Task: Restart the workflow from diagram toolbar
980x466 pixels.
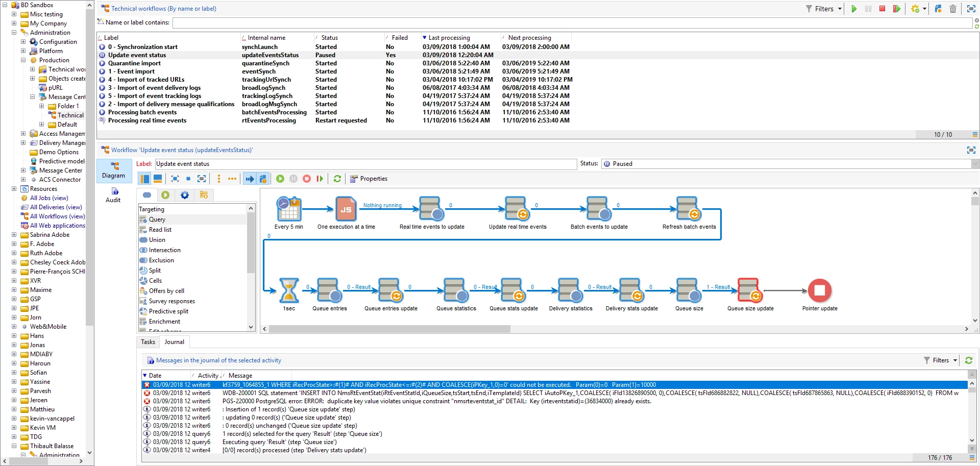Action: pyautogui.click(x=320, y=179)
